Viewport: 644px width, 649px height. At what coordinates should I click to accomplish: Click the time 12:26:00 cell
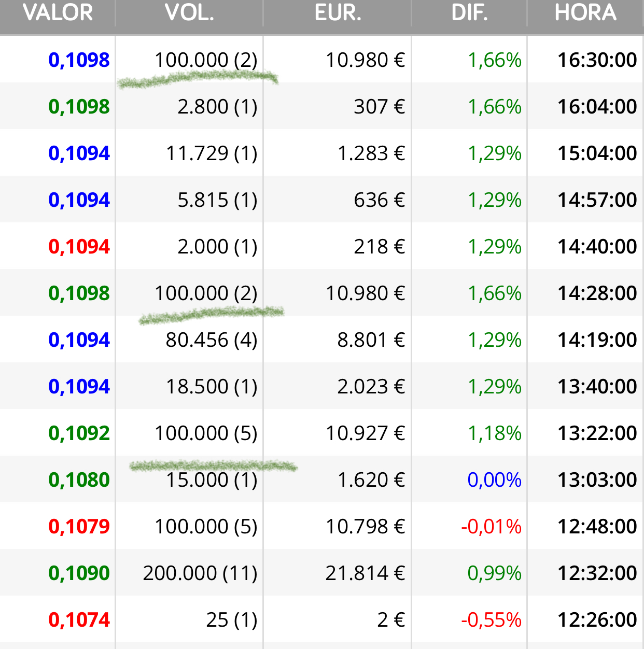(597, 620)
